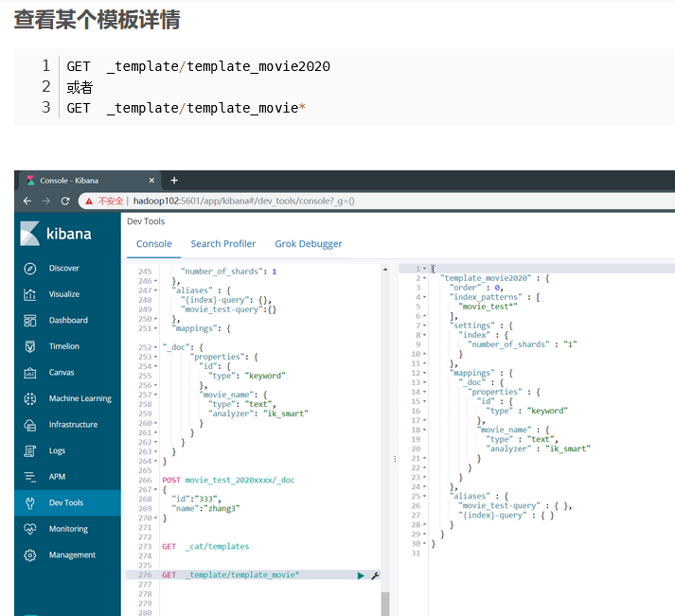Viewport: 675px width, 616px height.
Task: Select the Dev Tools wrench icon
Action: pos(29,502)
